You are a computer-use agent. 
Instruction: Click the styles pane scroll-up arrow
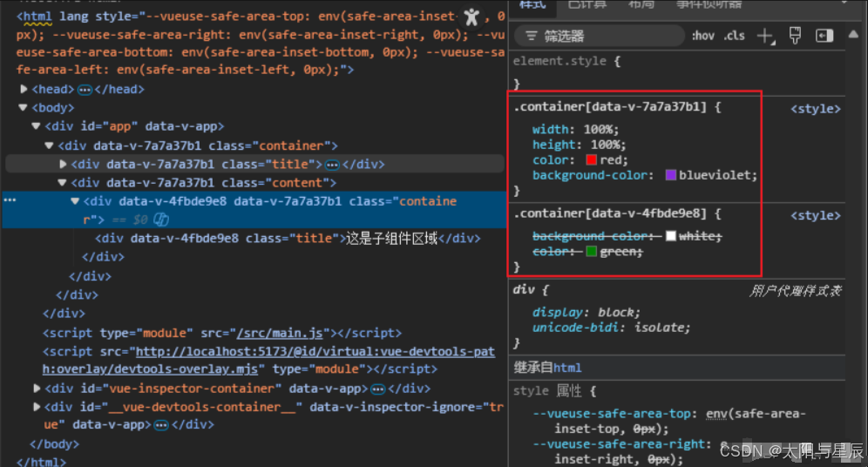click(853, 34)
